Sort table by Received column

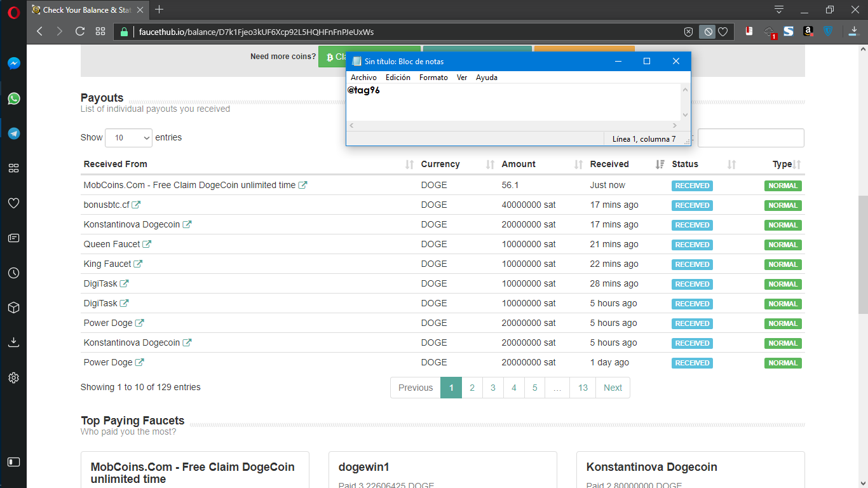coord(627,164)
